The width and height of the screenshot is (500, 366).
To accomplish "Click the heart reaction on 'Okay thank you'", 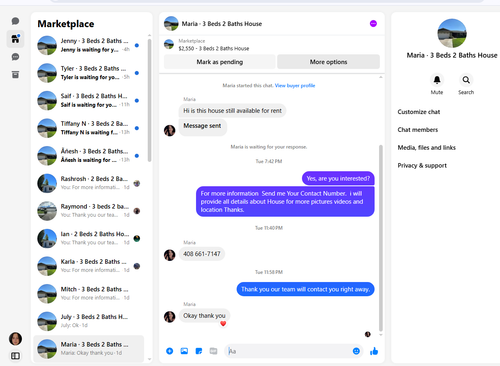I will (x=223, y=323).
